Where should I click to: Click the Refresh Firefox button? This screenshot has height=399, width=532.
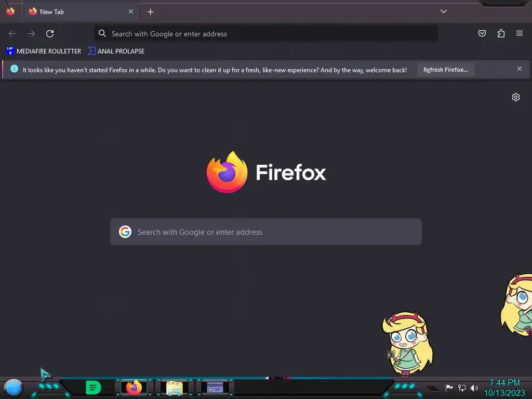445,70
